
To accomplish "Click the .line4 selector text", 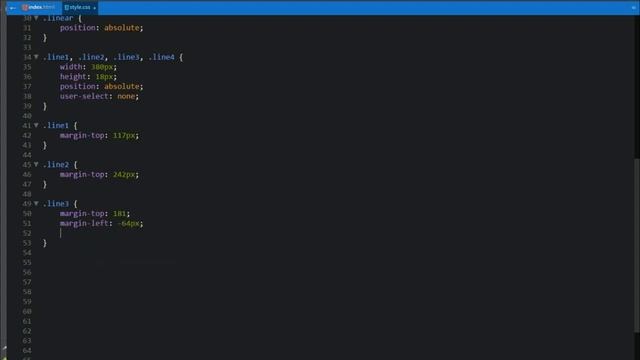I will (x=161, y=57).
